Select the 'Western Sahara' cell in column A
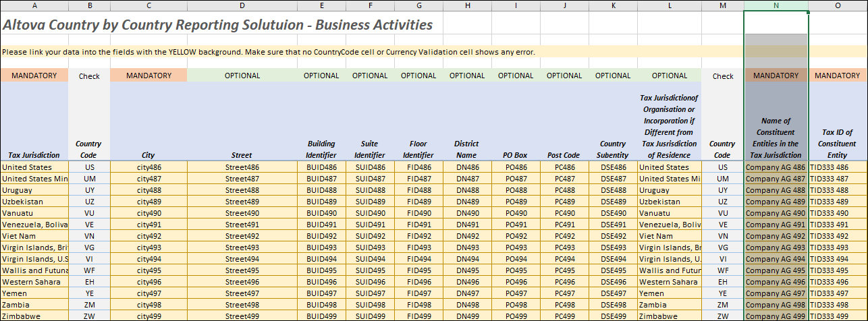Image resolution: width=868 pixels, height=321 pixels. click(x=34, y=282)
